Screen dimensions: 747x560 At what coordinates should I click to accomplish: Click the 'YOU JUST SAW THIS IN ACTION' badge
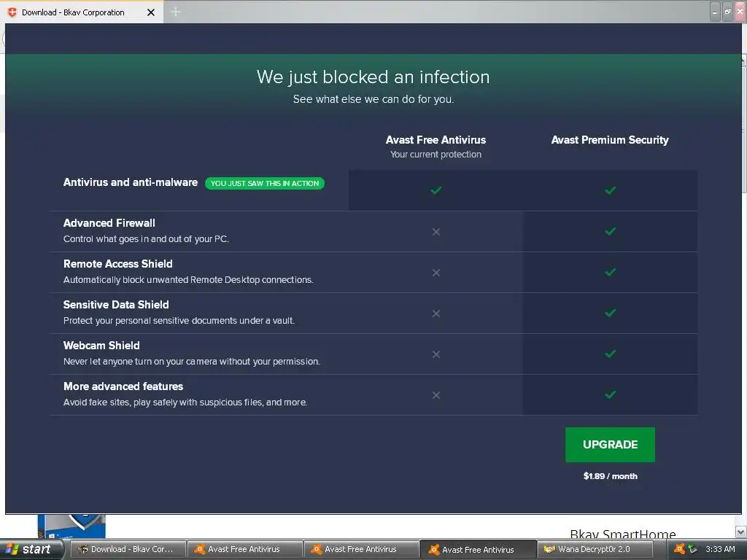point(264,183)
